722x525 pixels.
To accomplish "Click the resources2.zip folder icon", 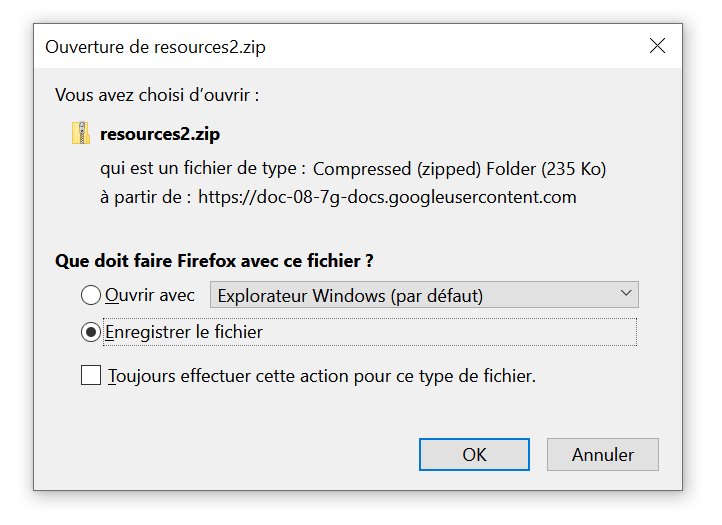I will point(81,133).
